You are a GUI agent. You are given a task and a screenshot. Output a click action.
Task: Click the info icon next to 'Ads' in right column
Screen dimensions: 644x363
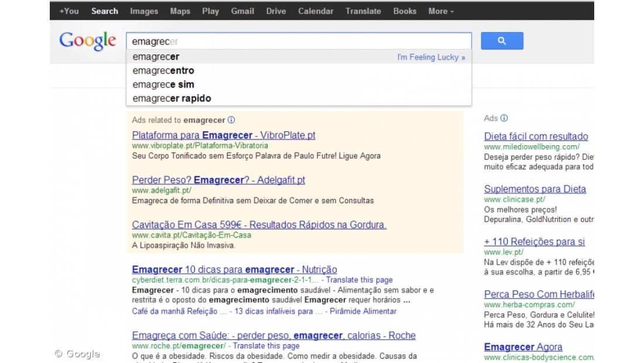505,118
